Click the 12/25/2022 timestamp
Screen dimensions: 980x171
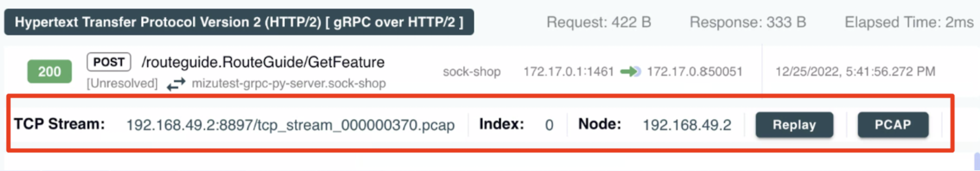point(855,72)
